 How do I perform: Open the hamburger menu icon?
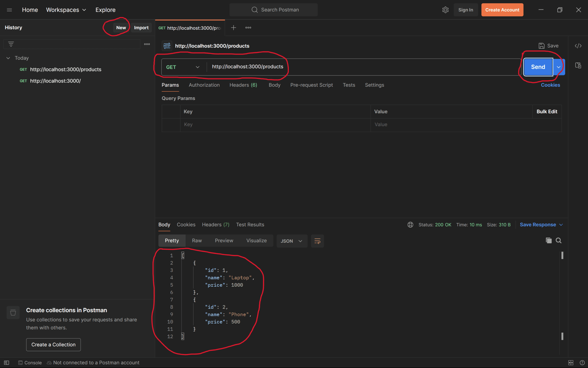tap(10, 10)
